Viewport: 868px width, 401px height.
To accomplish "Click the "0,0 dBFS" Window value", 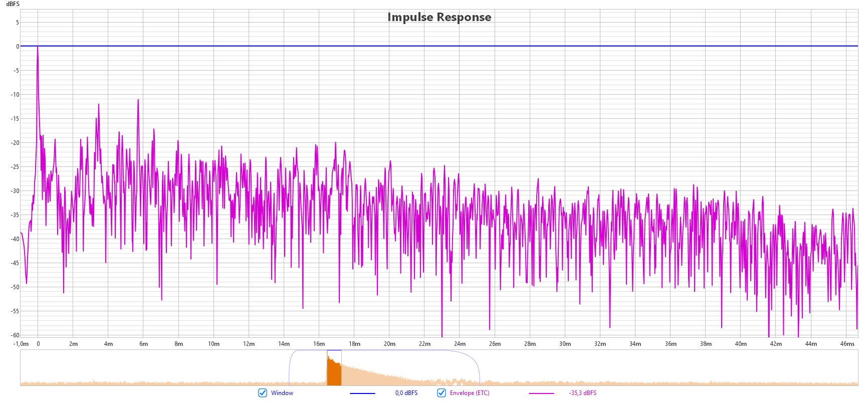I will click(x=406, y=393).
